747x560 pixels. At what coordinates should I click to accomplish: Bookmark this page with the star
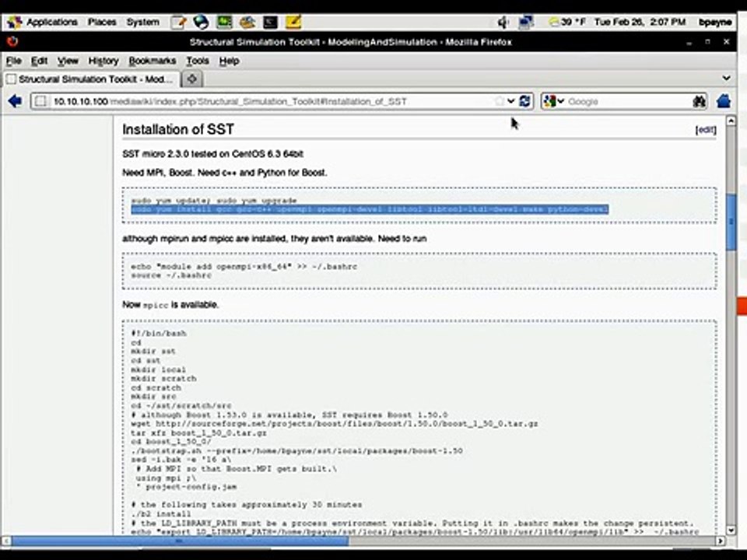click(x=499, y=101)
